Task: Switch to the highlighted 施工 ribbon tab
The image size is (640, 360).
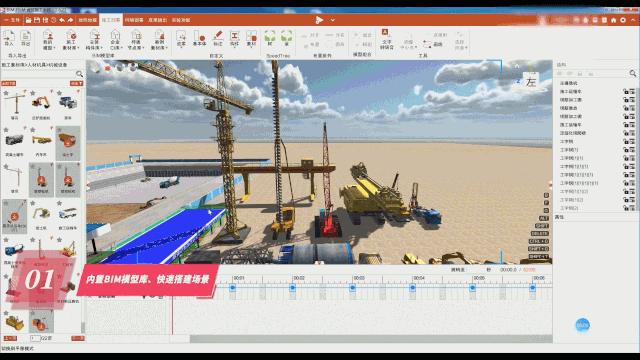Action: tap(111, 20)
